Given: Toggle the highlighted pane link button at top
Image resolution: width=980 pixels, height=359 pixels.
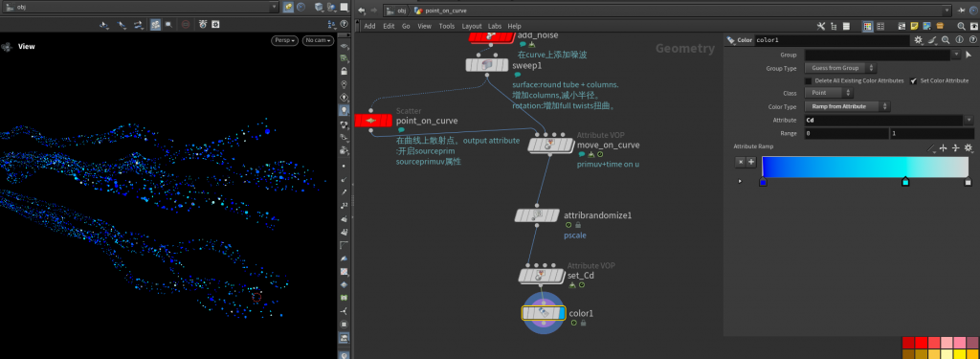Looking at the screenshot, I should click(x=288, y=7).
